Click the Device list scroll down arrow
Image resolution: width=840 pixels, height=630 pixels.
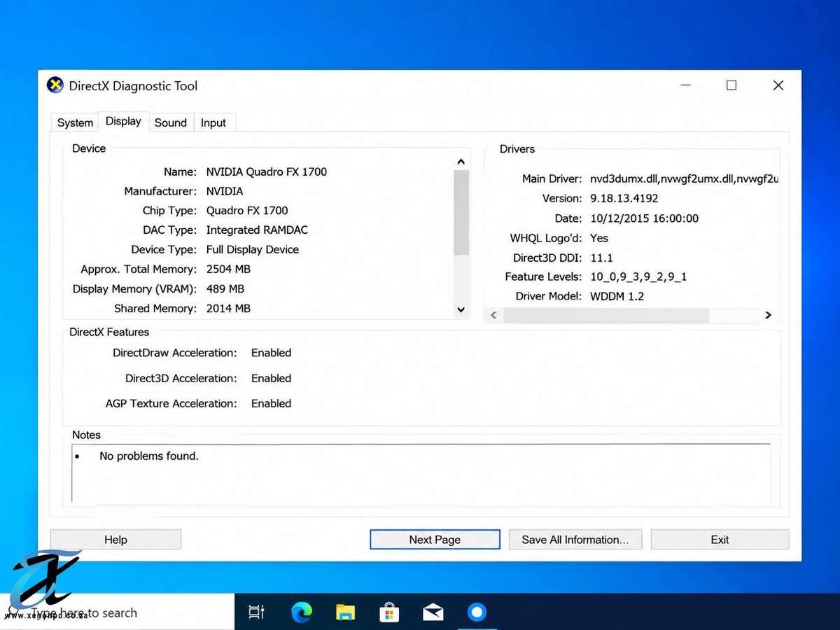(x=461, y=309)
